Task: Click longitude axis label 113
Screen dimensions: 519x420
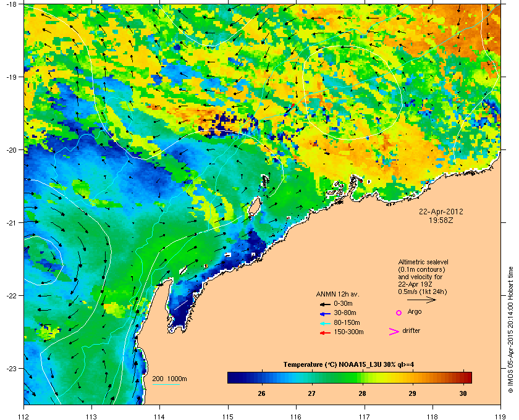Action: pos(91,417)
